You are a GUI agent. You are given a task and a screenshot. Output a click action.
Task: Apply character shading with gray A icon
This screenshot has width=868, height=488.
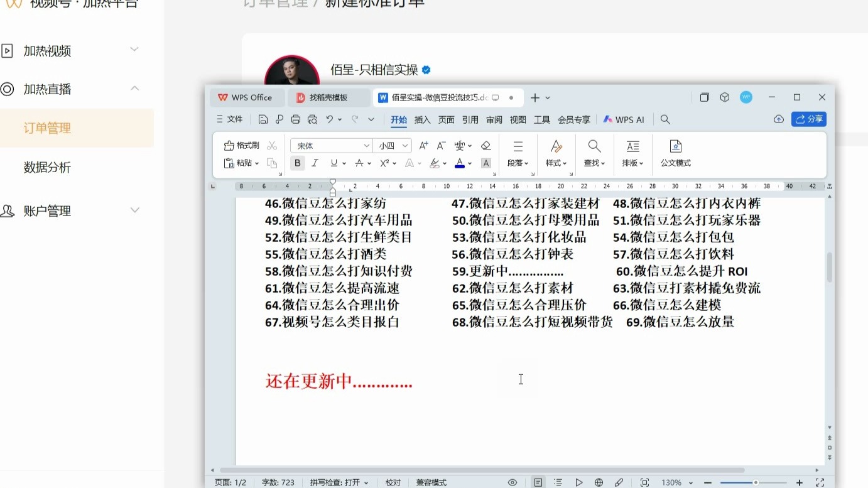pos(486,163)
